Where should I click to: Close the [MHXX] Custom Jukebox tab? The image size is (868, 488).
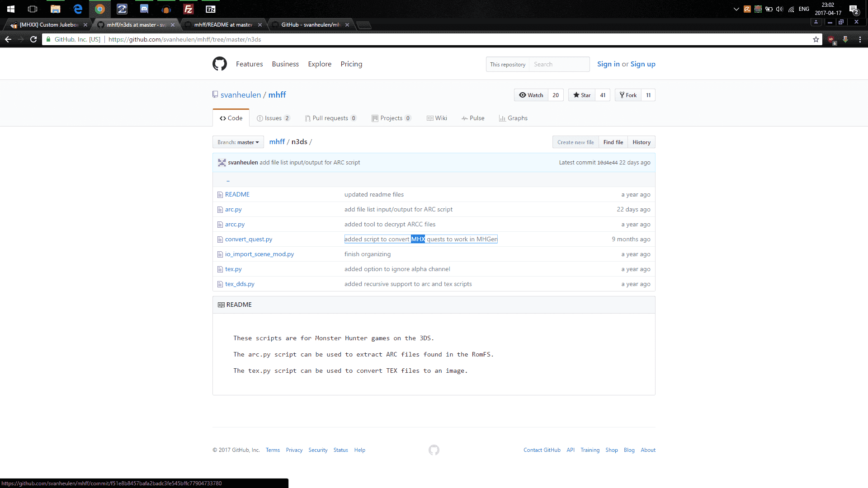pos(85,25)
